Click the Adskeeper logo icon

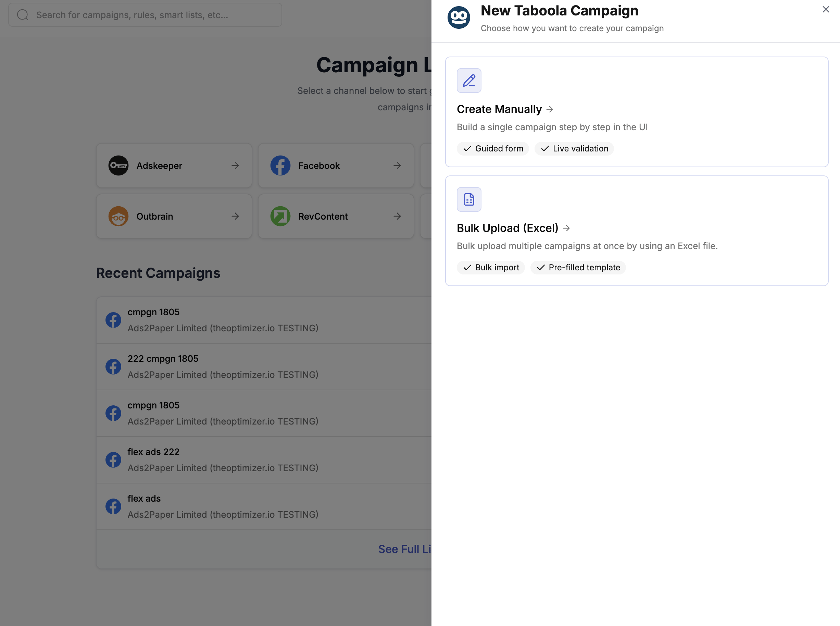point(118,165)
